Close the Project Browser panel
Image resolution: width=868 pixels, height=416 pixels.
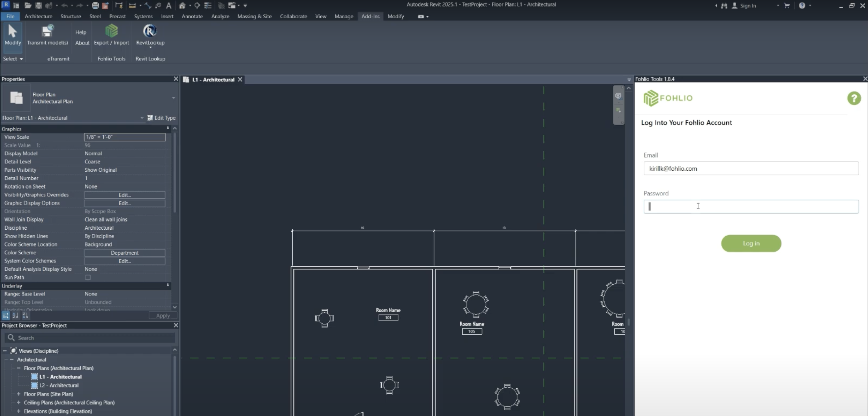(x=176, y=326)
